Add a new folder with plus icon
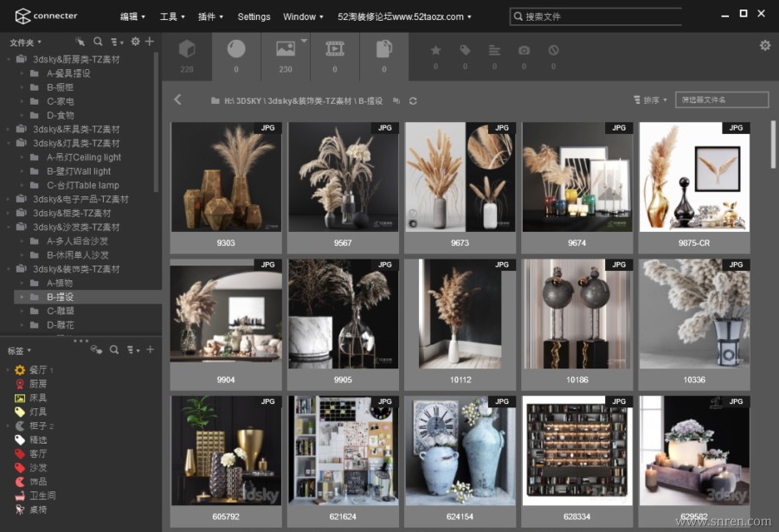Viewport: 779px width, 532px height. pyautogui.click(x=150, y=42)
